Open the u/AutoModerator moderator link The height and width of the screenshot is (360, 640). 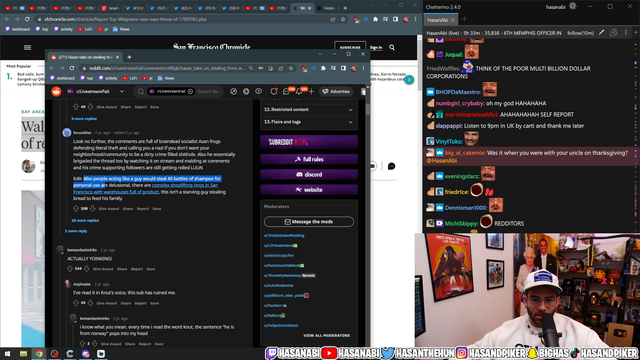click(279, 285)
